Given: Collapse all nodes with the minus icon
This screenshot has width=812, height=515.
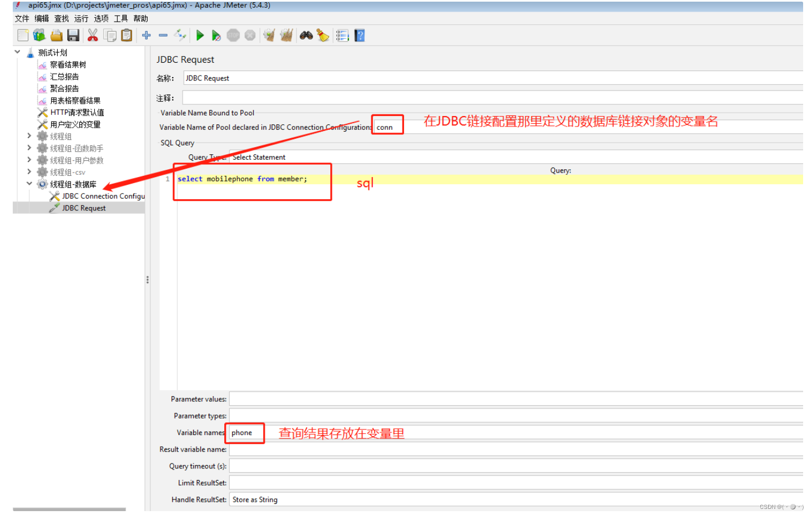Looking at the screenshot, I should tap(163, 36).
